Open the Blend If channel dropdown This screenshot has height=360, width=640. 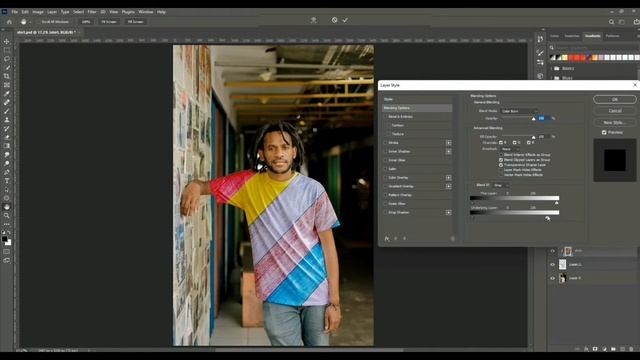(x=500, y=185)
